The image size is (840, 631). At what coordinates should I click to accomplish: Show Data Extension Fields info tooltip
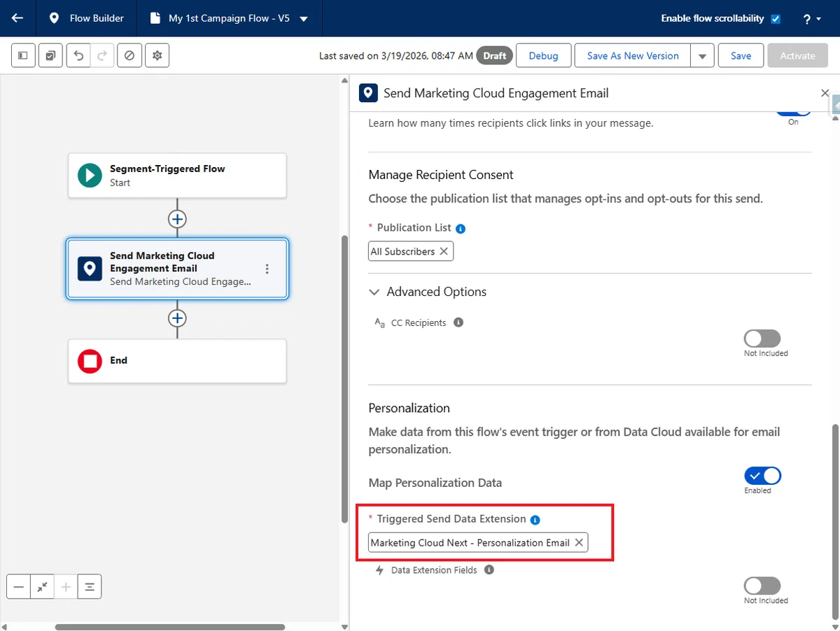tap(489, 569)
